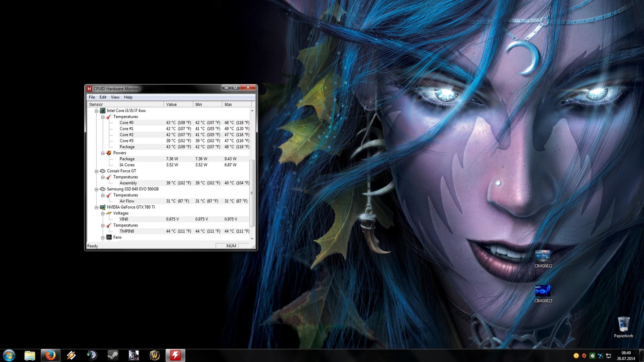Open the Windows Start menu

9,355
